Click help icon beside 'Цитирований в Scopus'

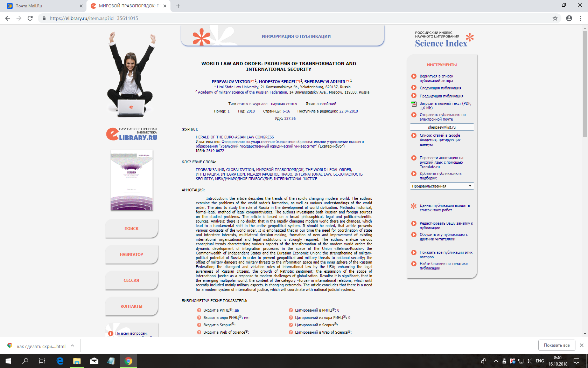[290, 325]
